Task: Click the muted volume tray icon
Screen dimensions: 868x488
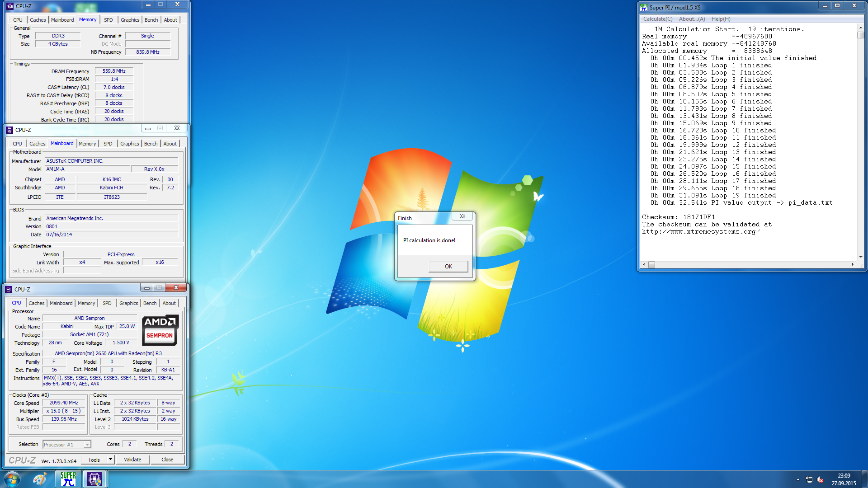Action: pyautogui.click(x=820, y=480)
